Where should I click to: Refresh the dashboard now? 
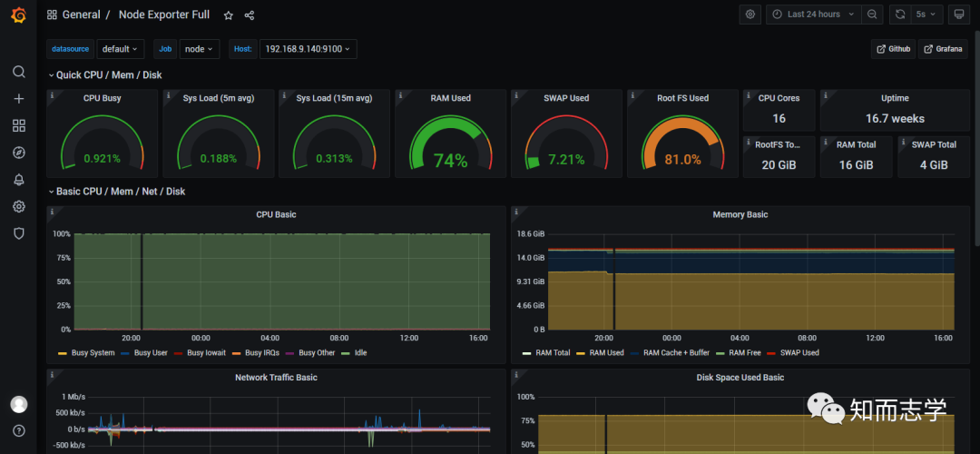coord(900,15)
